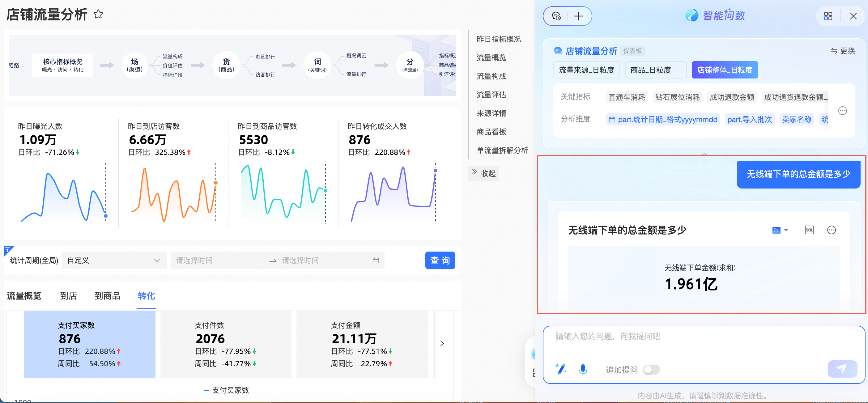The height and width of the screenshot is (403, 868).
Task: Click the magic pen prompt icon
Action: (x=561, y=369)
